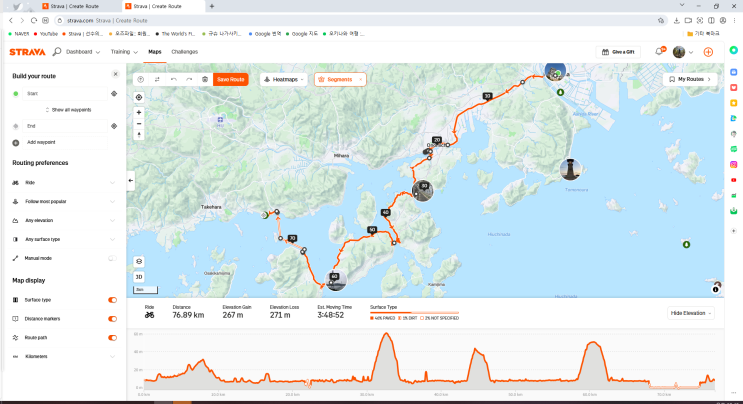743x404 pixels.
Task: Open the Training menu
Action: (x=124, y=52)
